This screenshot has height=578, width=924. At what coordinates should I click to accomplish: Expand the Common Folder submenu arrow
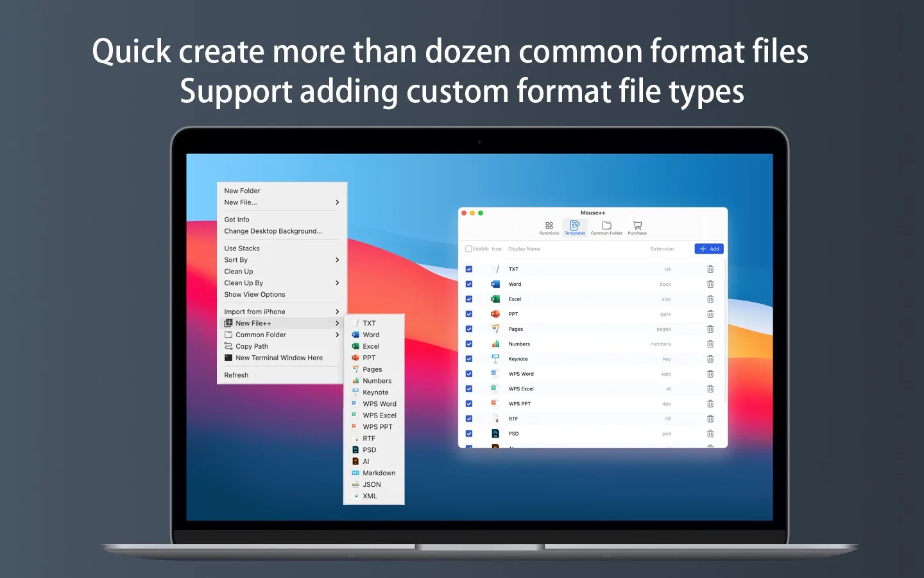338,335
